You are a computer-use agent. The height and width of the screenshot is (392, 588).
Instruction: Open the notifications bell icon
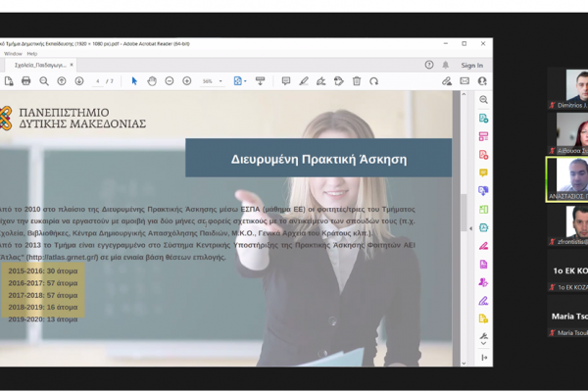446,65
